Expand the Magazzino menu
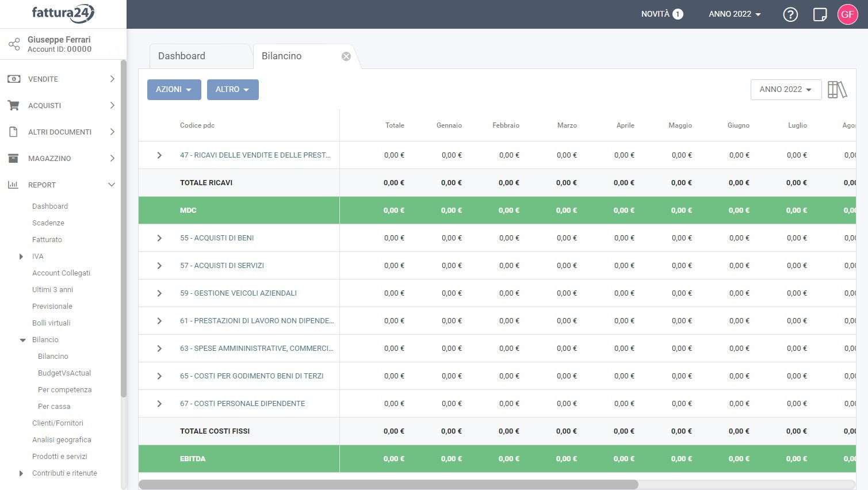 tap(112, 158)
